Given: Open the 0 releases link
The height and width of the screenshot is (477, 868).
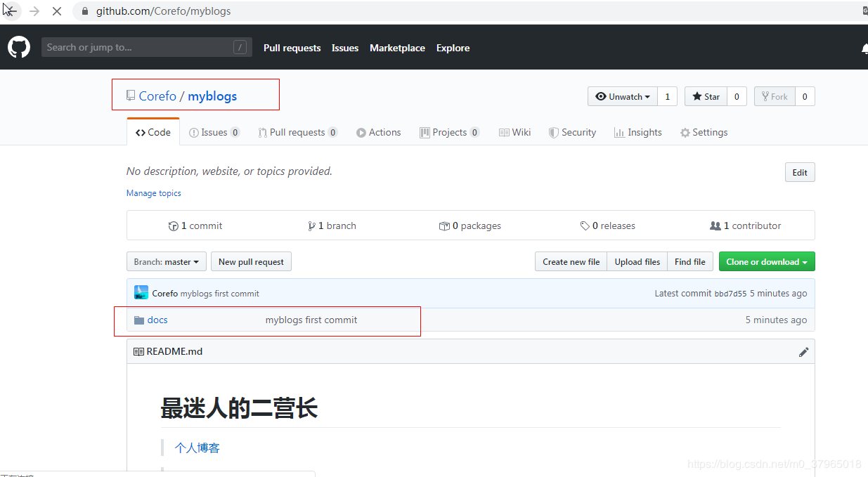Looking at the screenshot, I should pyautogui.click(x=607, y=226).
